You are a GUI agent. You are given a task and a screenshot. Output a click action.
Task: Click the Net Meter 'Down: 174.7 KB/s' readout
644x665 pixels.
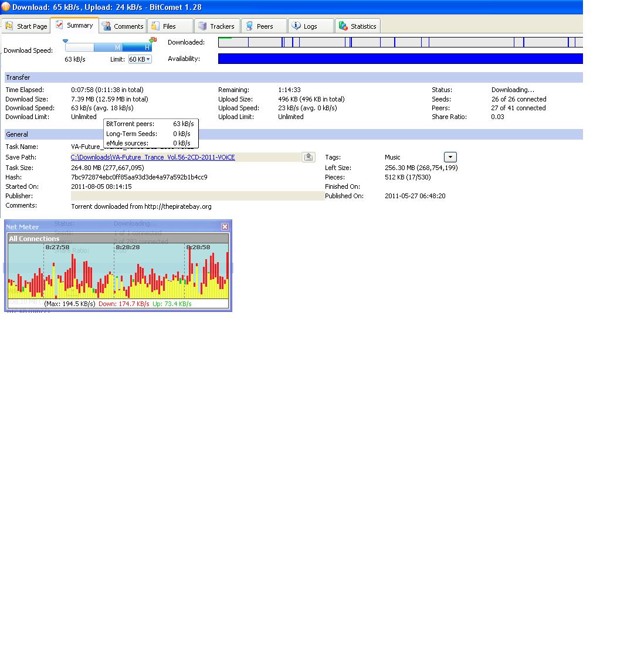point(124,304)
